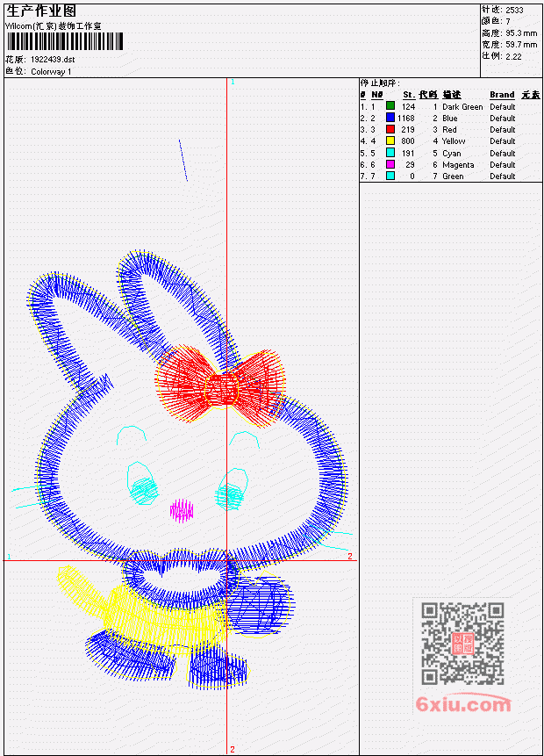The image size is (544, 756).
Task: Select the 'Yellow' description text
Action: [x=454, y=141]
